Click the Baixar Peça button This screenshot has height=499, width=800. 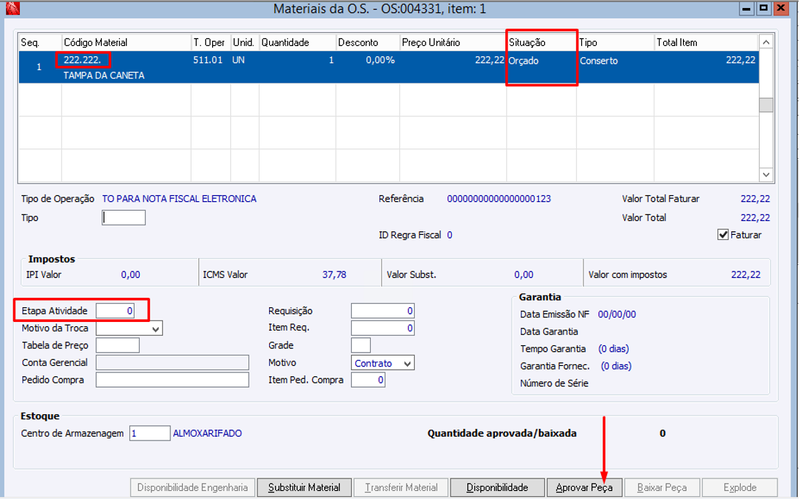pos(662,487)
